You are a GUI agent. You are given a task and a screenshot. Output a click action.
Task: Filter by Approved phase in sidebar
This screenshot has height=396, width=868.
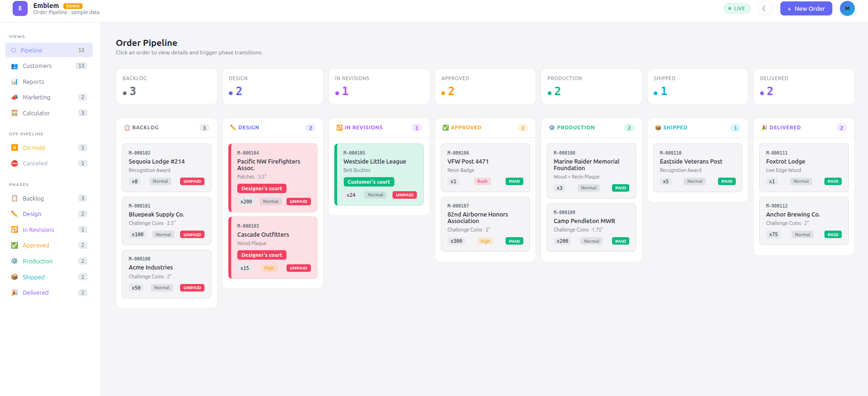pos(49,245)
